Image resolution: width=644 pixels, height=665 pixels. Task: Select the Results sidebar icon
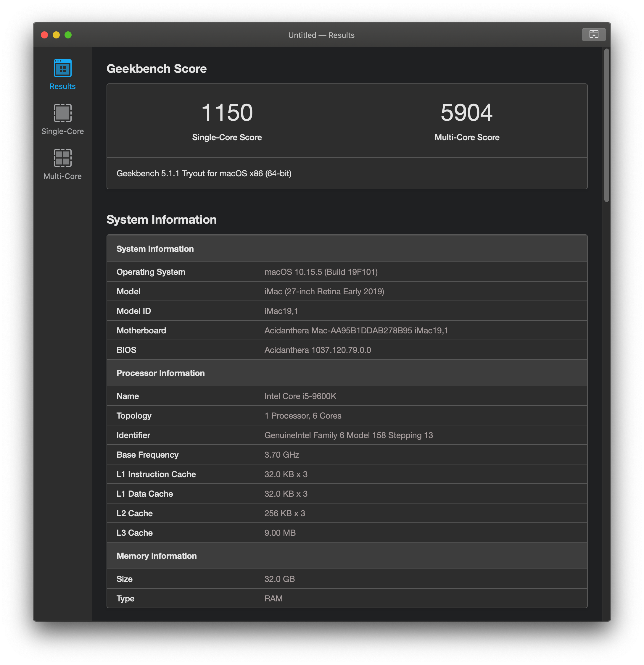pos(62,68)
